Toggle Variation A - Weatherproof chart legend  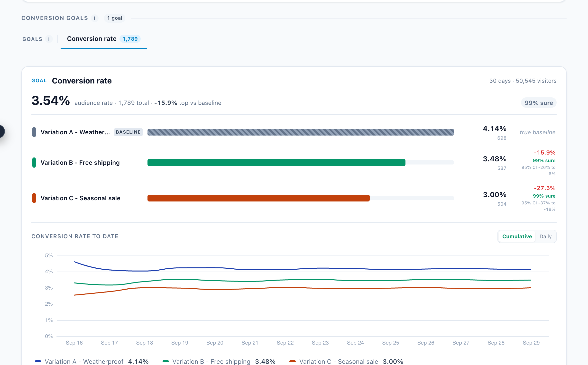tap(92, 361)
